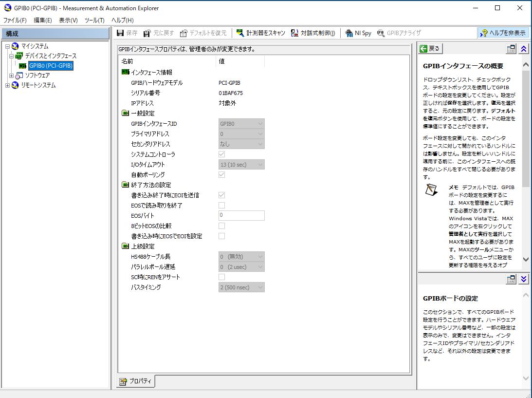The height and width of the screenshot is (398, 532).
Task: Open the プライマリアドレス dropdown
Action: pyautogui.click(x=241, y=134)
